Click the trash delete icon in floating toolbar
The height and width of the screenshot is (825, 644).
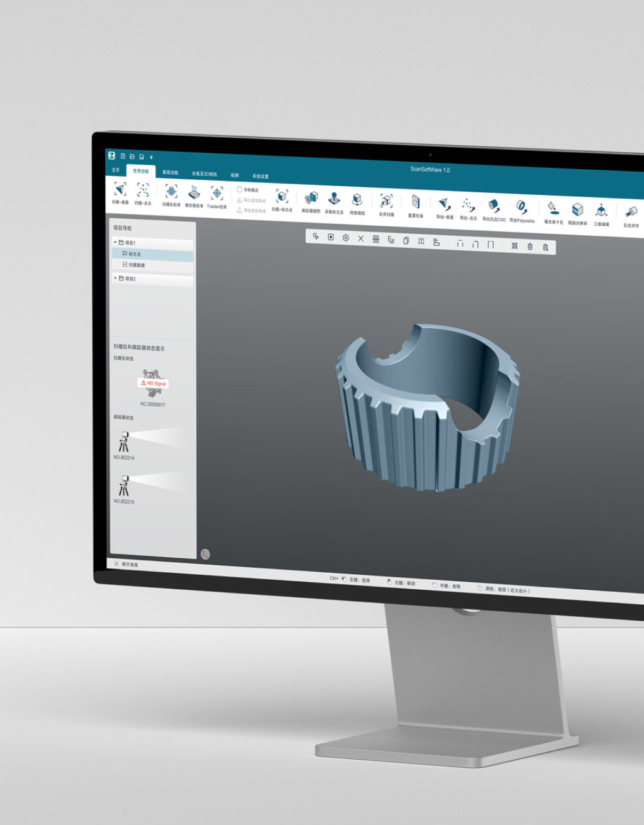pos(530,246)
